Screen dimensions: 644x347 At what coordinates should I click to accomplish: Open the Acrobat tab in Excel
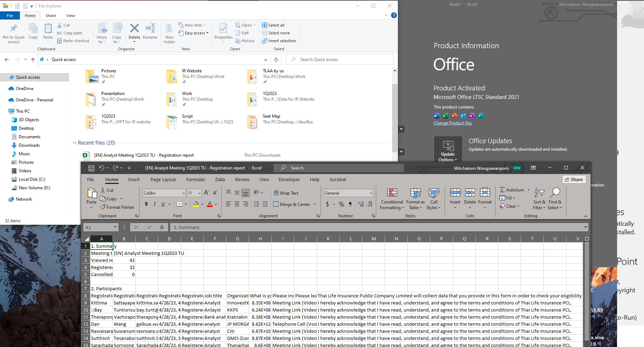(338, 180)
